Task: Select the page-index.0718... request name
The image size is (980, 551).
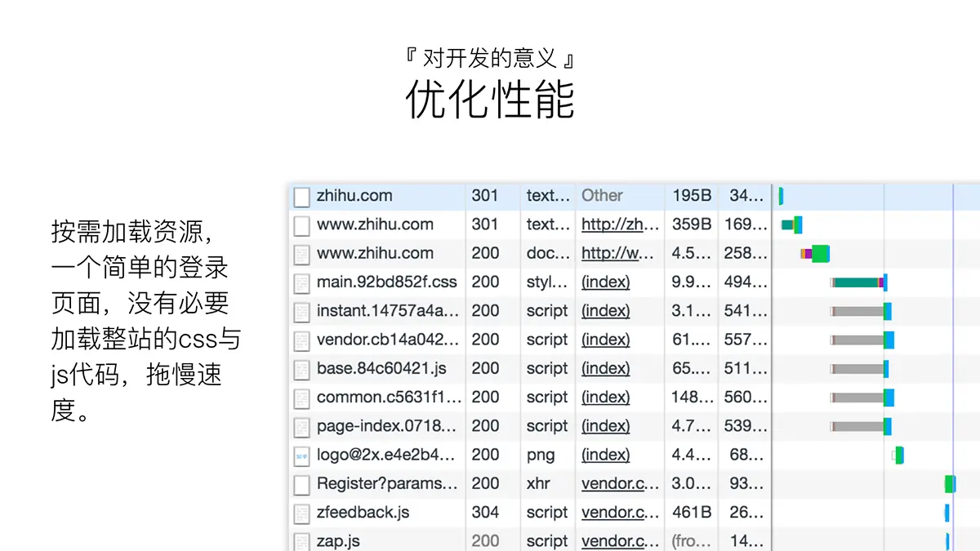Action: tap(385, 426)
